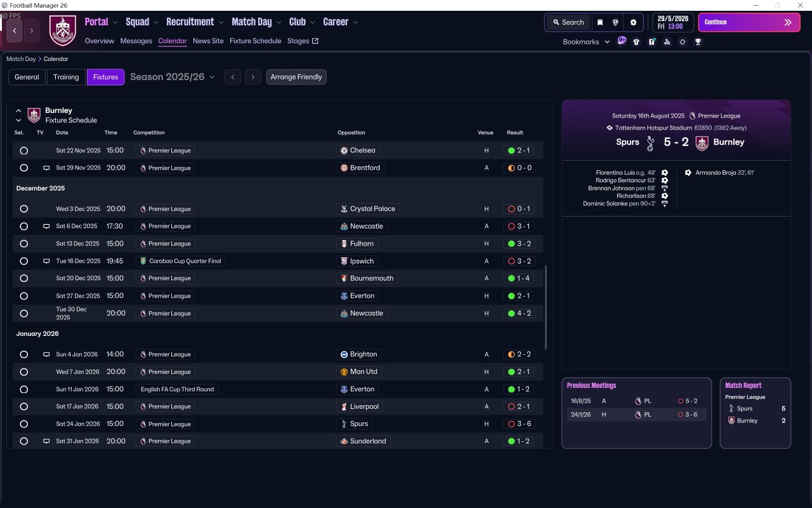Click the shirt icon in bookmarks bar

(x=636, y=42)
